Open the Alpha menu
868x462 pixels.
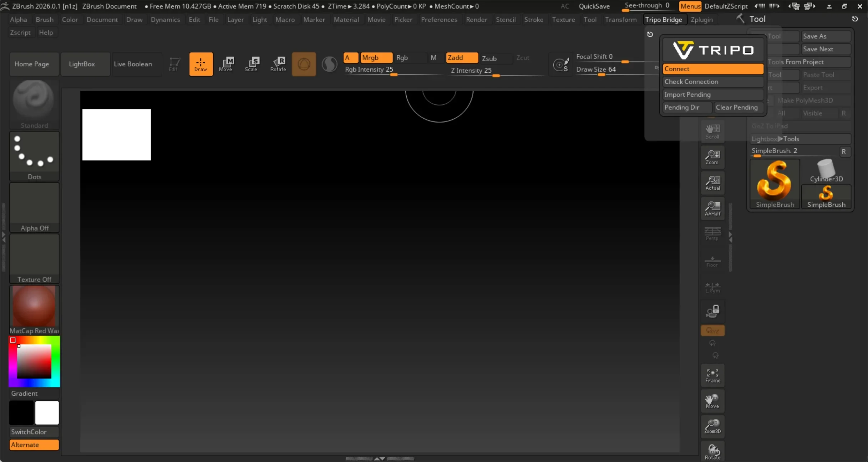click(19, 20)
